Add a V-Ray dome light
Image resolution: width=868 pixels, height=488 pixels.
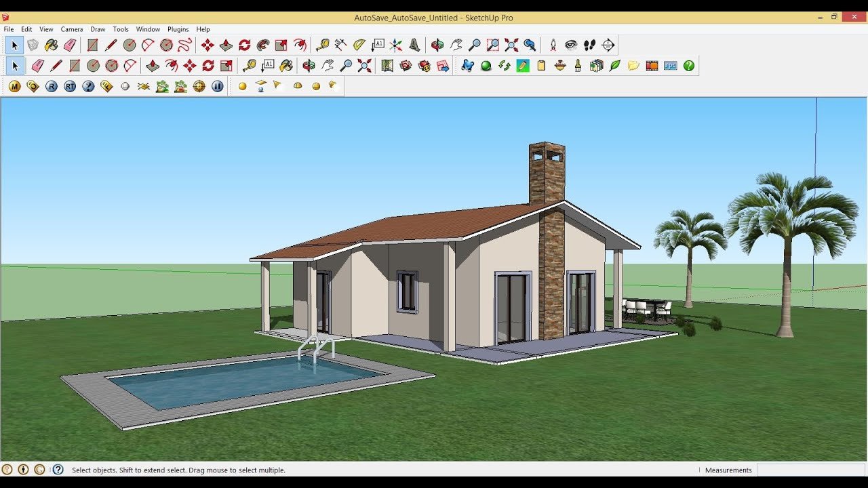(x=297, y=86)
